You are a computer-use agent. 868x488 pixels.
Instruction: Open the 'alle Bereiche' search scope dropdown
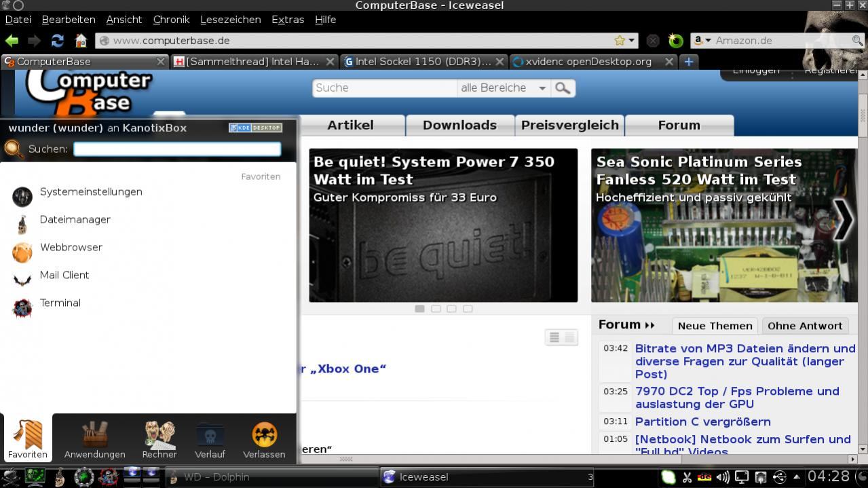click(x=504, y=88)
